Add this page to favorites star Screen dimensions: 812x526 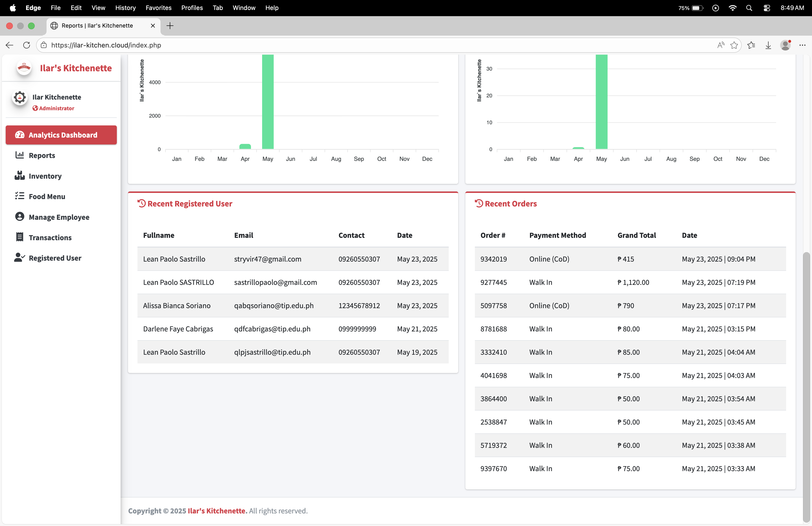[x=734, y=45]
